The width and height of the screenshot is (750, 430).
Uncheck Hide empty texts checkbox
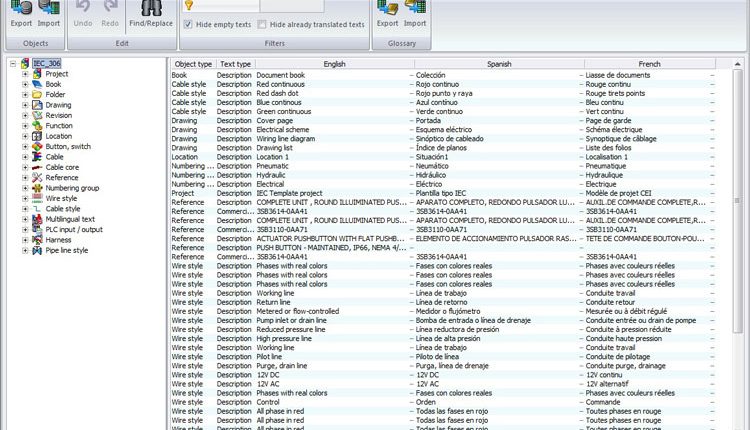[188, 24]
